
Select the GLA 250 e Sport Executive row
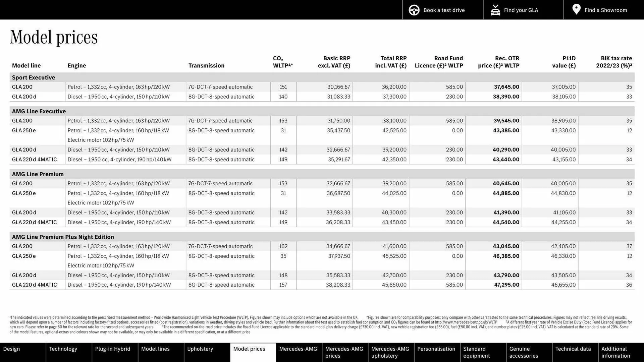23,130
